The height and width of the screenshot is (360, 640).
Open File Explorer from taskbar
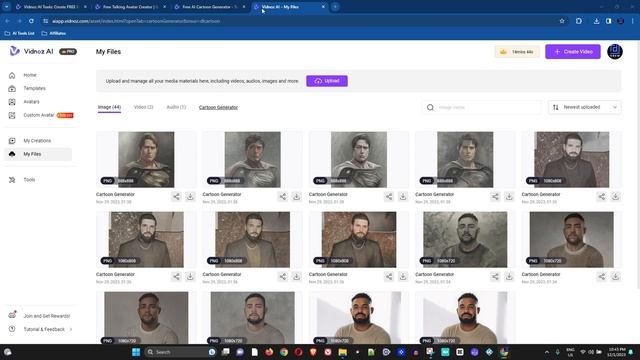(342, 352)
